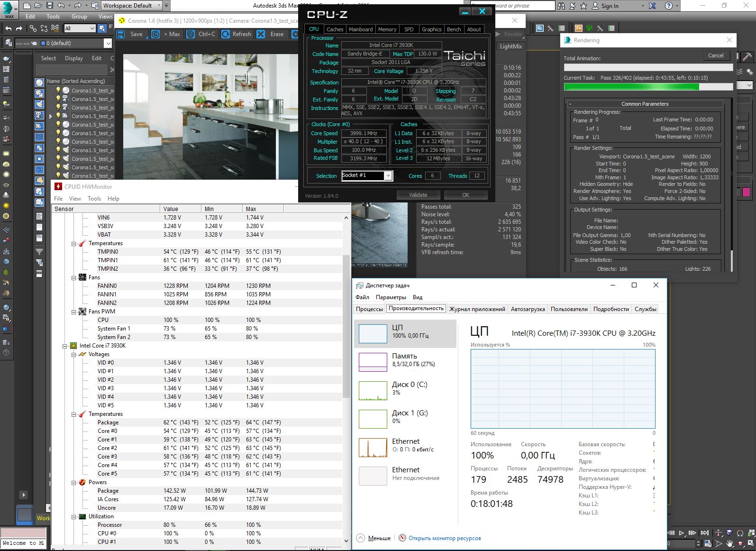Collapse the Intel Core i7 3930K node
The width and height of the screenshot is (756, 551).
point(65,346)
